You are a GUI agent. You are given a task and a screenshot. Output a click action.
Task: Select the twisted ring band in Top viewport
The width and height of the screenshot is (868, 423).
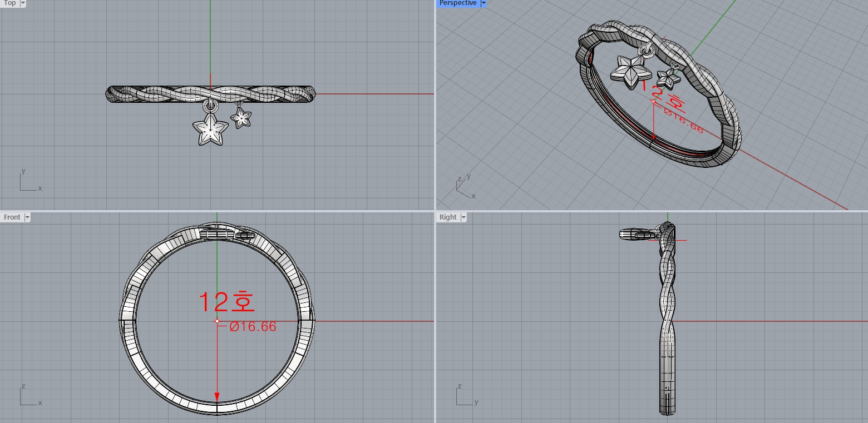point(210,93)
